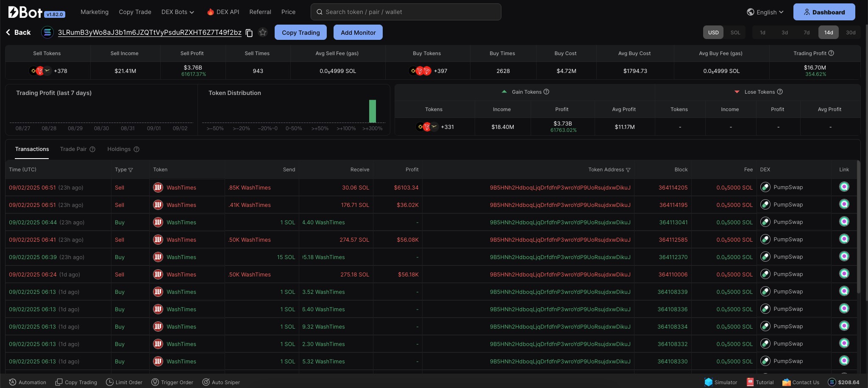Viewport: 868px width, 388px height.
Task: Switch to the Holdings tab
Action: (119, 149)
